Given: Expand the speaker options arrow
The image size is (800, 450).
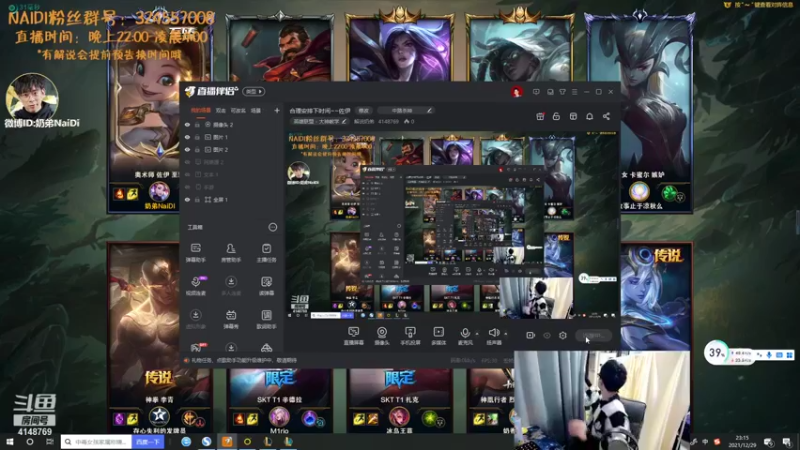Looking at the screenshot, I should [x=506, y=334].
